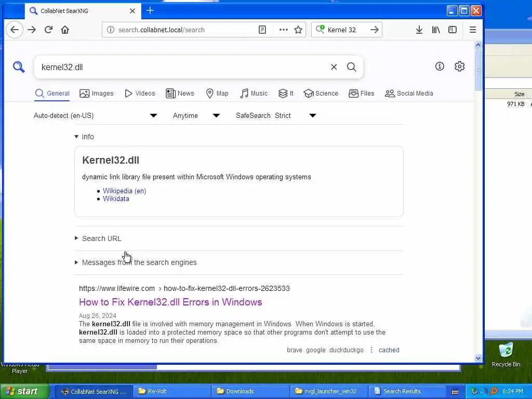Show site information for search.collabnet.local

point(111,30)
